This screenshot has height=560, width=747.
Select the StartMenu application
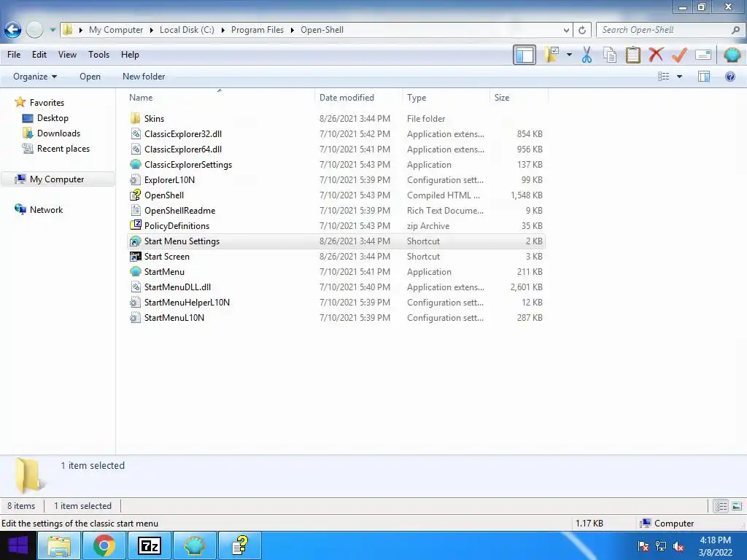pyautogui.click(x=336, y=272)
